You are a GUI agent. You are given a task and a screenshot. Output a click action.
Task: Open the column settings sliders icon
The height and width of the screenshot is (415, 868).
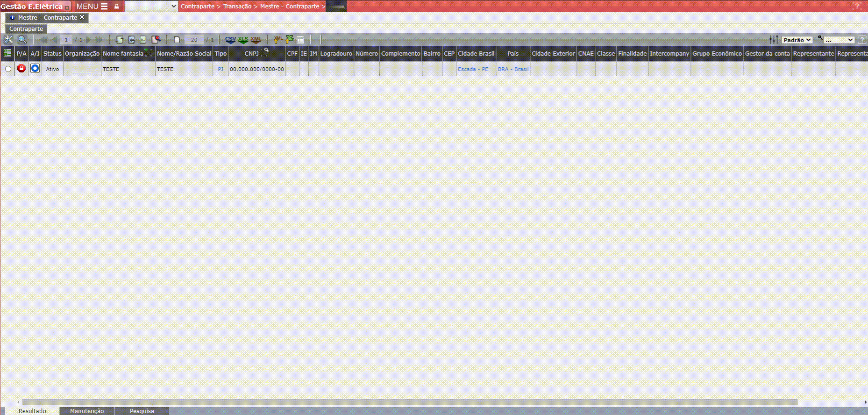tap(774, 40)
